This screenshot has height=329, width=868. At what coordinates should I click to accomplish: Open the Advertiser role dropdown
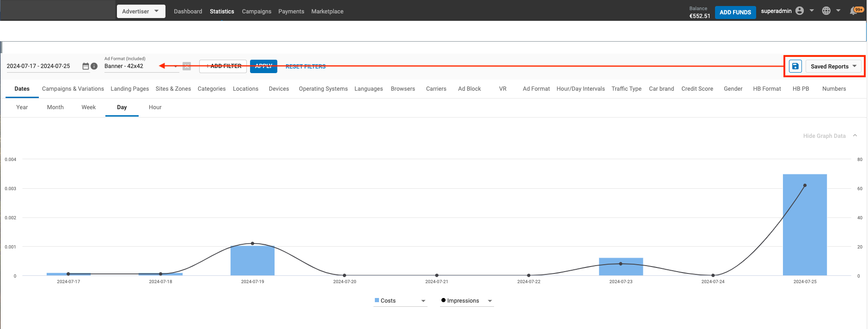pos(141,11)
